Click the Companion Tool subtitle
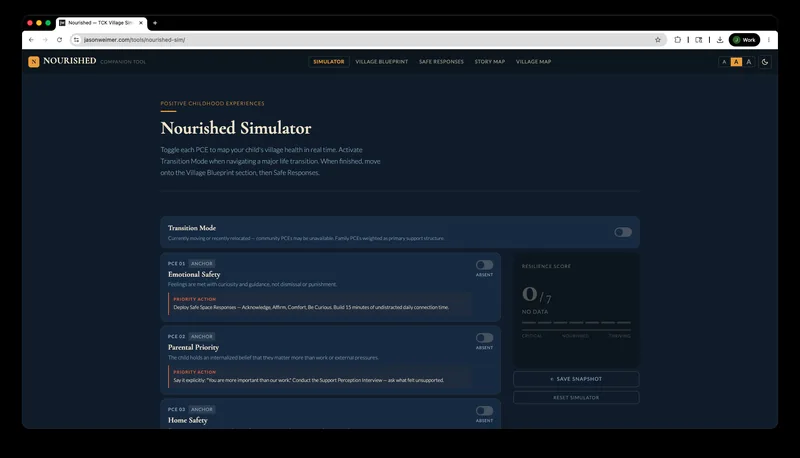 point(123,62)
